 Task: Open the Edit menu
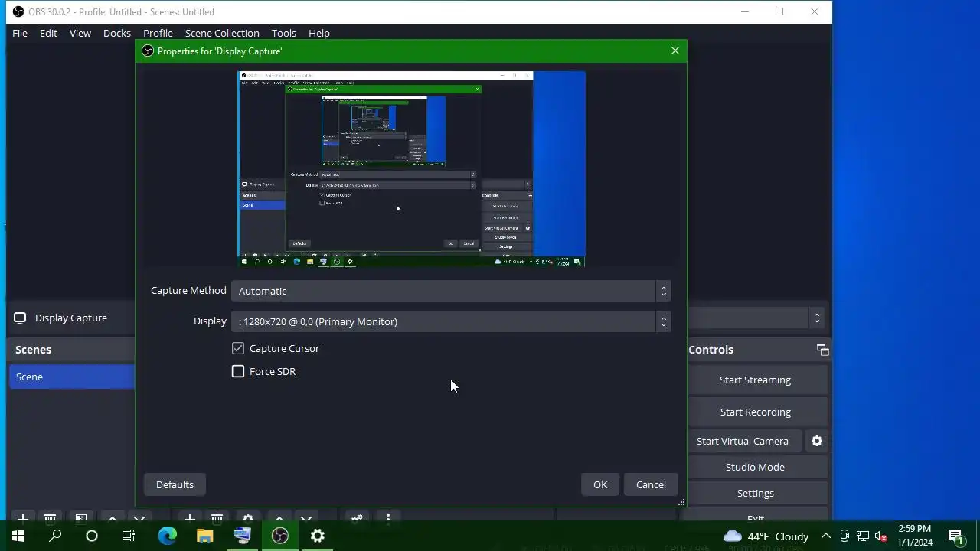tap(48, 33)
